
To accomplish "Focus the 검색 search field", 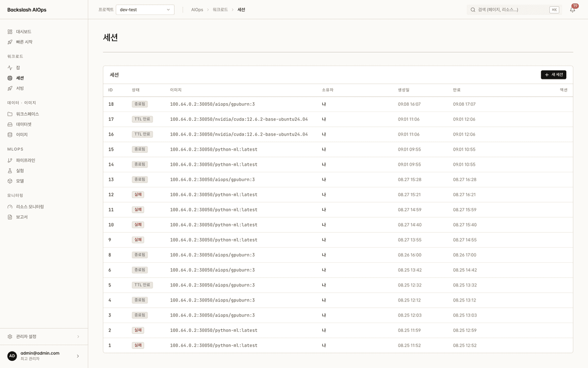I will coord(514,10).
